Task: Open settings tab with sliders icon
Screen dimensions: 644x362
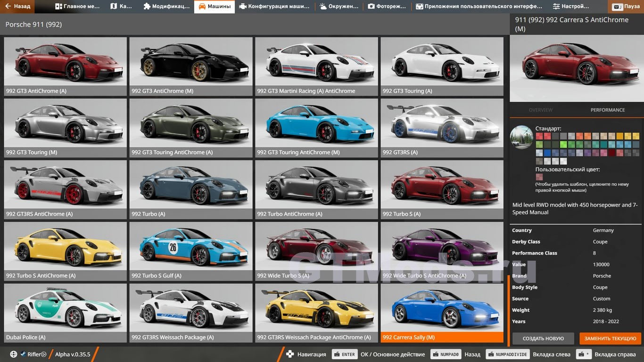Action: point(571,7)
